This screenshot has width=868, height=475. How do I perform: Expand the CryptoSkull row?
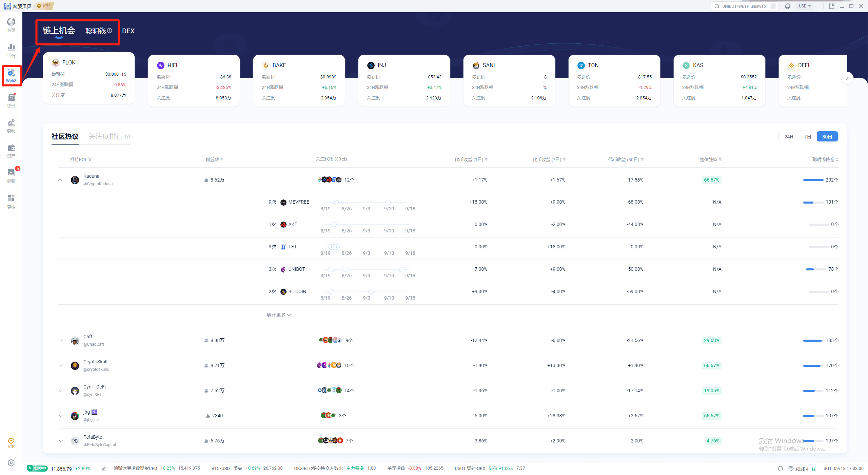coord(61,366)
